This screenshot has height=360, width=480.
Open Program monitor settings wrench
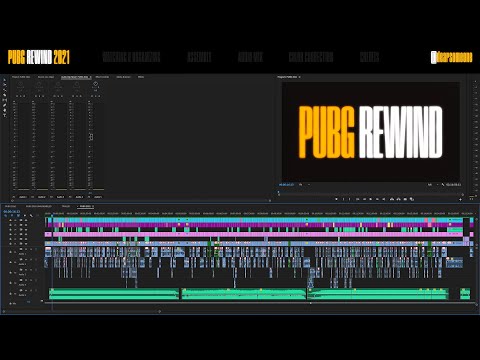coord(443,184)
